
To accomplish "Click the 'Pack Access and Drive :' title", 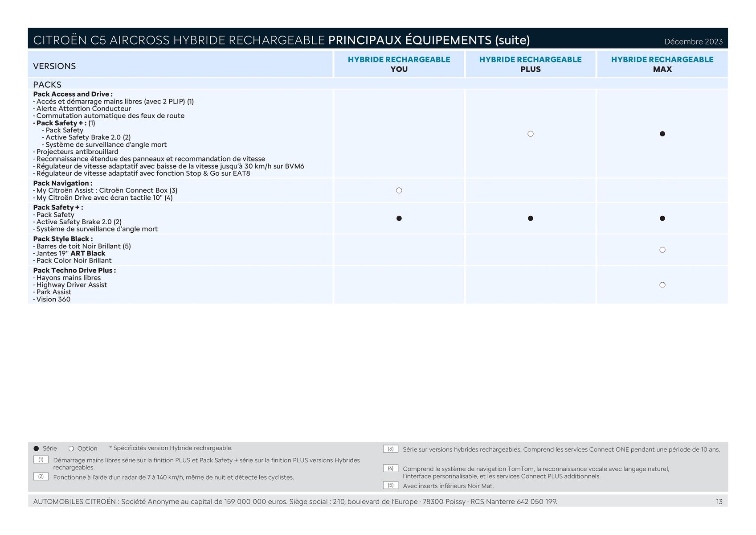I will click(x=73, y=94).
